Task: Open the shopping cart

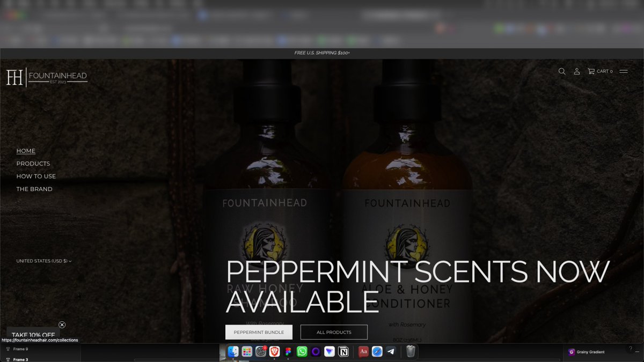Action: click(600, 71)
